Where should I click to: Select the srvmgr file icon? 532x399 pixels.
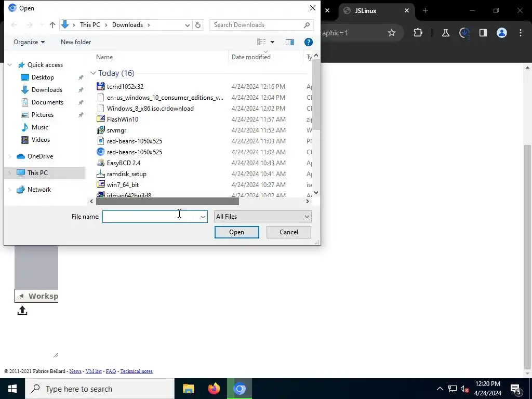[101, 130]
